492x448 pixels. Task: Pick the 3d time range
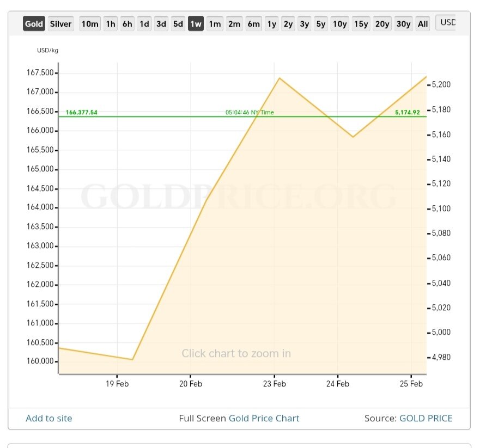(161, 24)
